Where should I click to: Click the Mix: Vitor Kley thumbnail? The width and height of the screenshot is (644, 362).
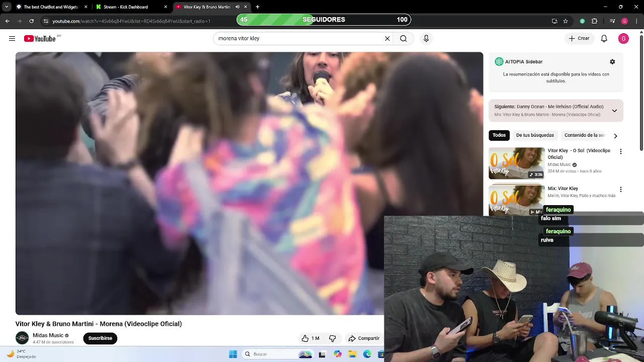517,201
